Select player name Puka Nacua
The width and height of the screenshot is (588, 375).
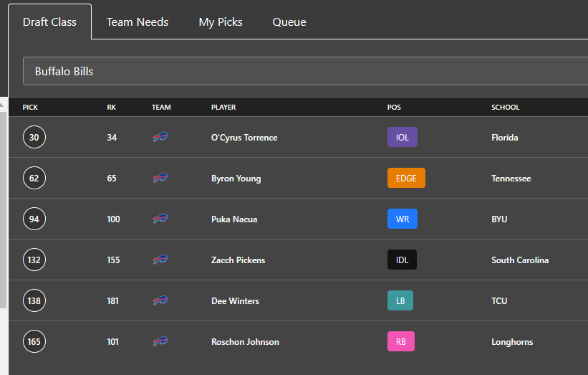click(234, 219)
